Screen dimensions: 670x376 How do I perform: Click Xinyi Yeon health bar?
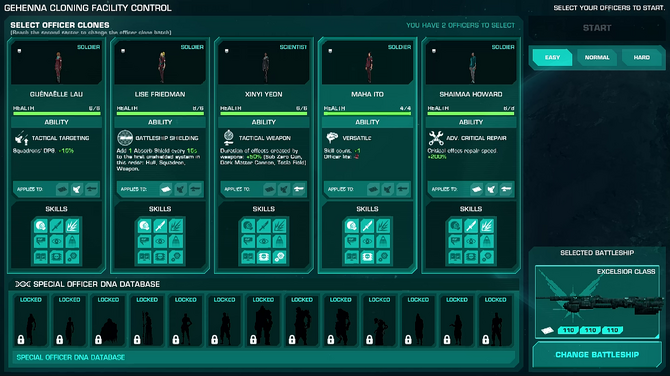[x=264, y=114]
